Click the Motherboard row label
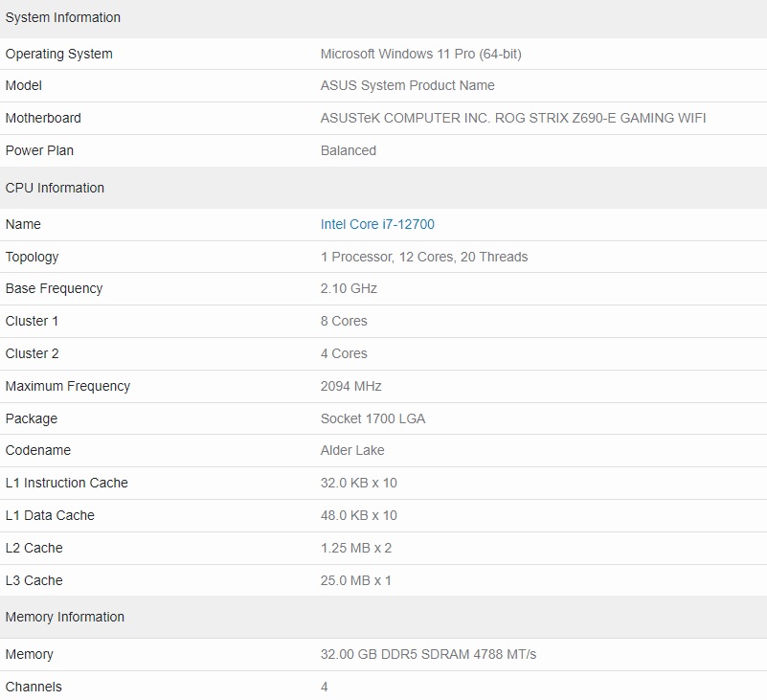The height and width of the screenshot is (700, 767). click(x=43, y=118)
